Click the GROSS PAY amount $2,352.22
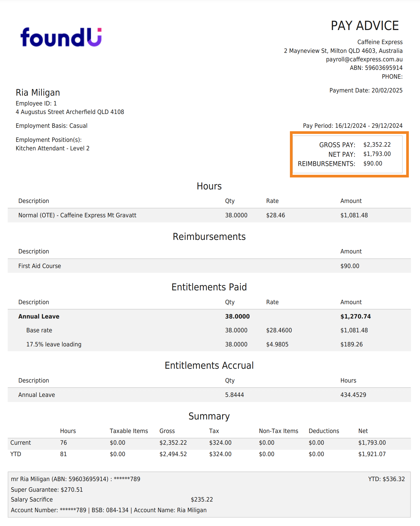 pyautogui.click(x=377, y=145)
